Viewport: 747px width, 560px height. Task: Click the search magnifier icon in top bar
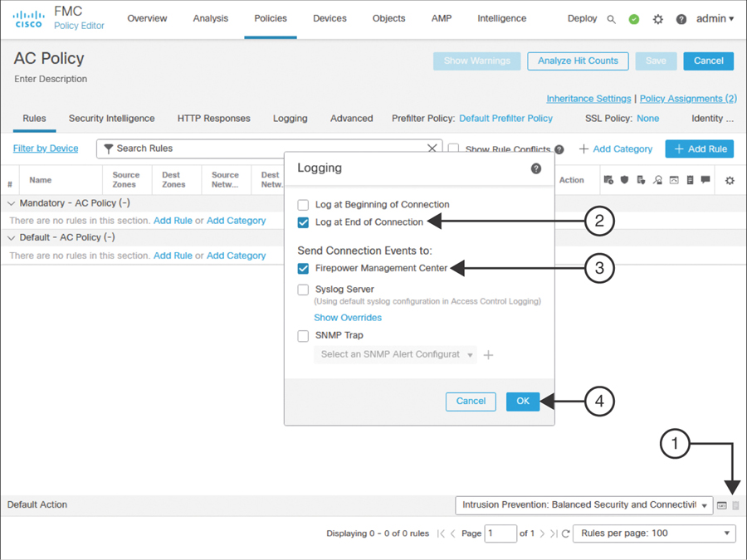(612, 19)
